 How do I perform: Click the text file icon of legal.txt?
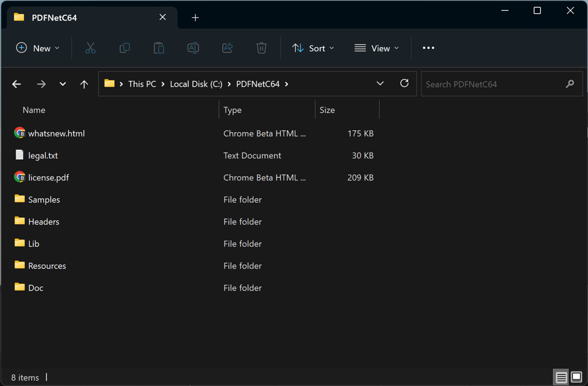click(x=19, y=155)
